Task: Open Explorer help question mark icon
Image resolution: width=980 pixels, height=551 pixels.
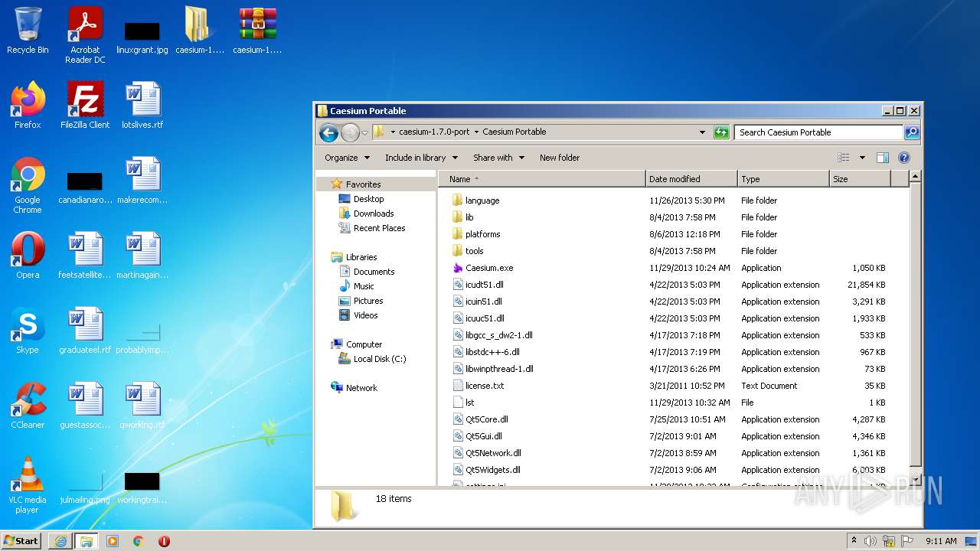Action: (903, 158)
